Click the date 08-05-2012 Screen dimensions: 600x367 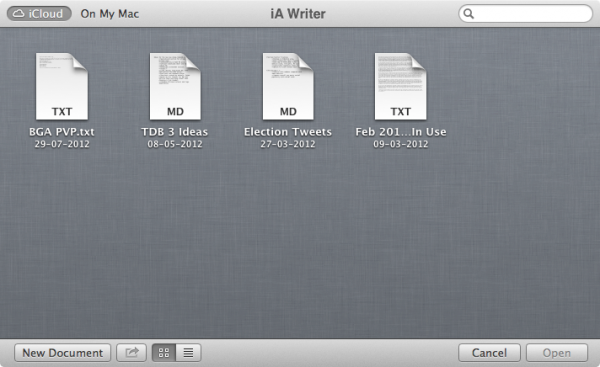175,144
